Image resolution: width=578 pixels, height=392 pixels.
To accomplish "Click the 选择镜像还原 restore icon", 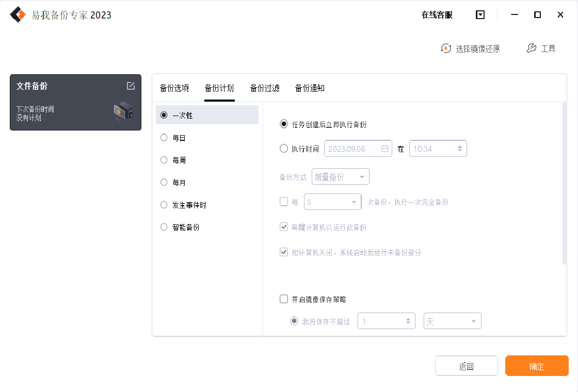I will point(446,48).
